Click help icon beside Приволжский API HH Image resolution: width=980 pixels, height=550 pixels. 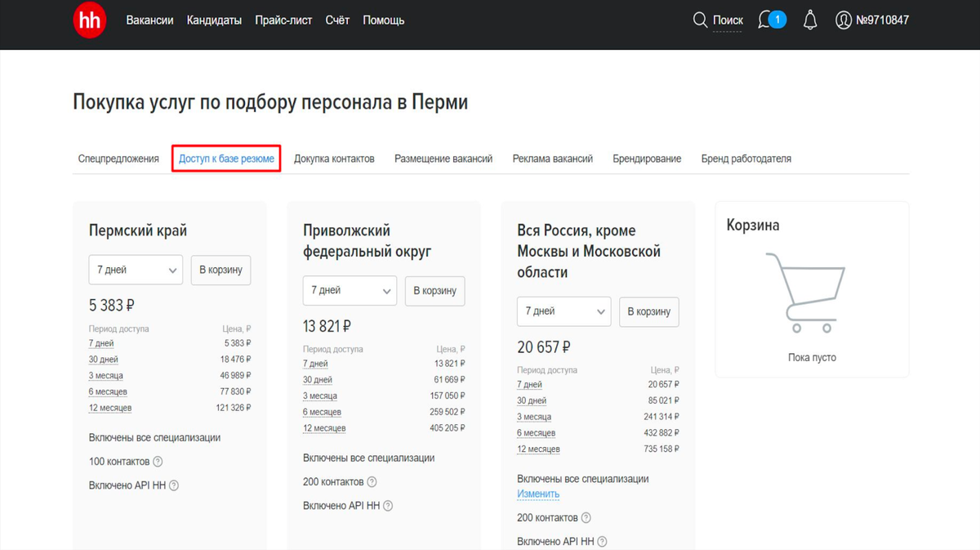[x=388, y=506]
